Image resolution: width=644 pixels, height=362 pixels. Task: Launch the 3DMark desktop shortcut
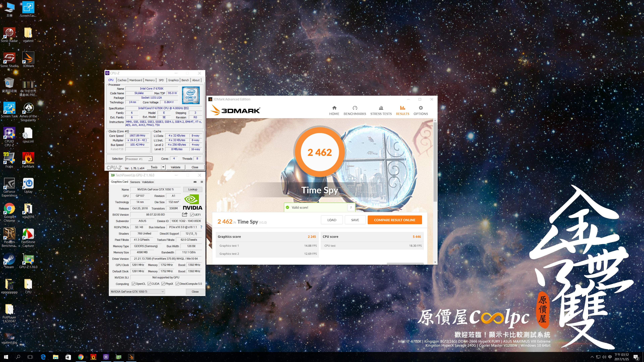(x=28, y=60)
